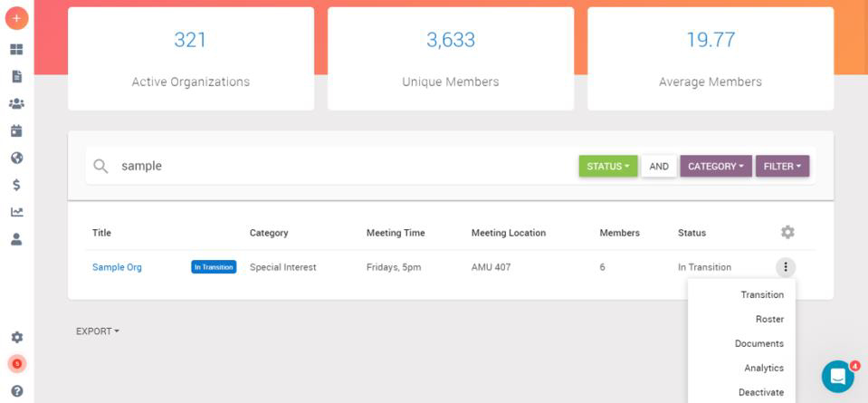The image size is (868, 403).
Task: Open the chat messenger bubble
Action: (x=837, y=376)
